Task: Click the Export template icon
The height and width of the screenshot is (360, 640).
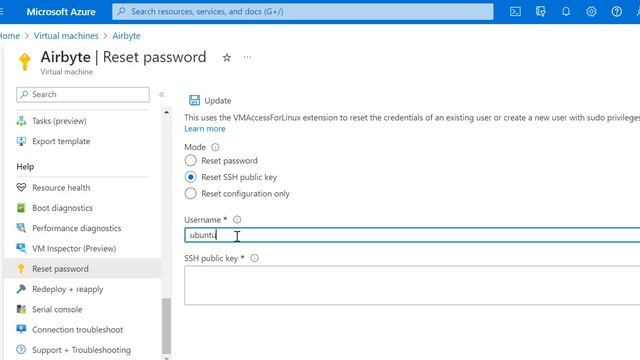Action: click(21, 141)
